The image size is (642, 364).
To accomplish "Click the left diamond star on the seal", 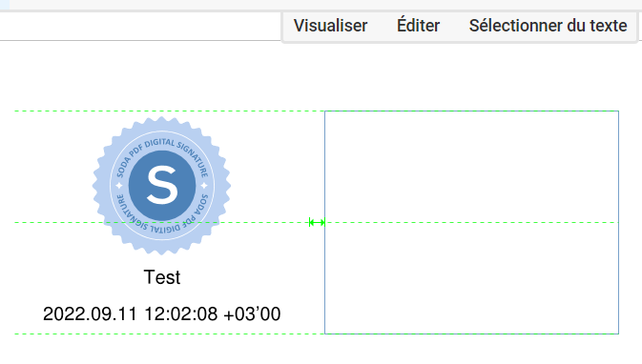I will 119,186.
